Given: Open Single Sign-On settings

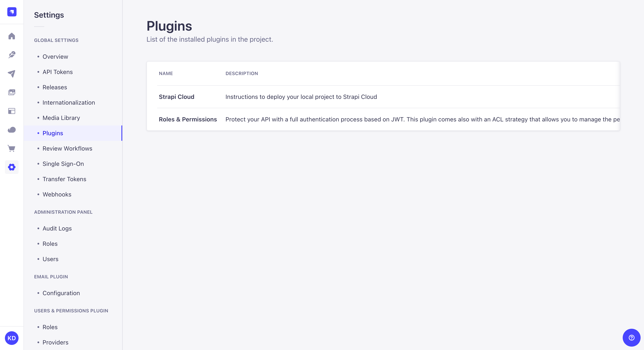Looking at the screenshot, I should pyautogui.click(x=63, y=164).
